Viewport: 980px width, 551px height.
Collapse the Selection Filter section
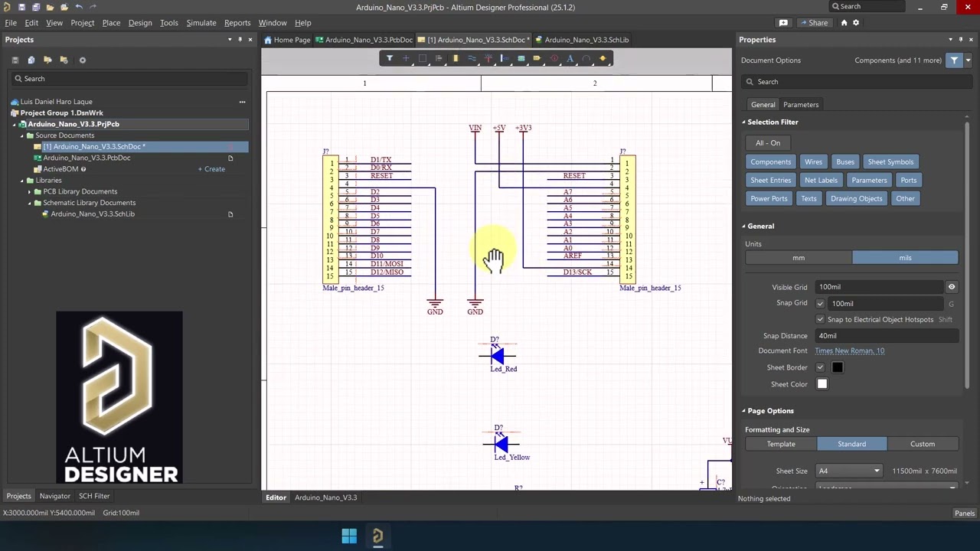[x=743, y=122]
